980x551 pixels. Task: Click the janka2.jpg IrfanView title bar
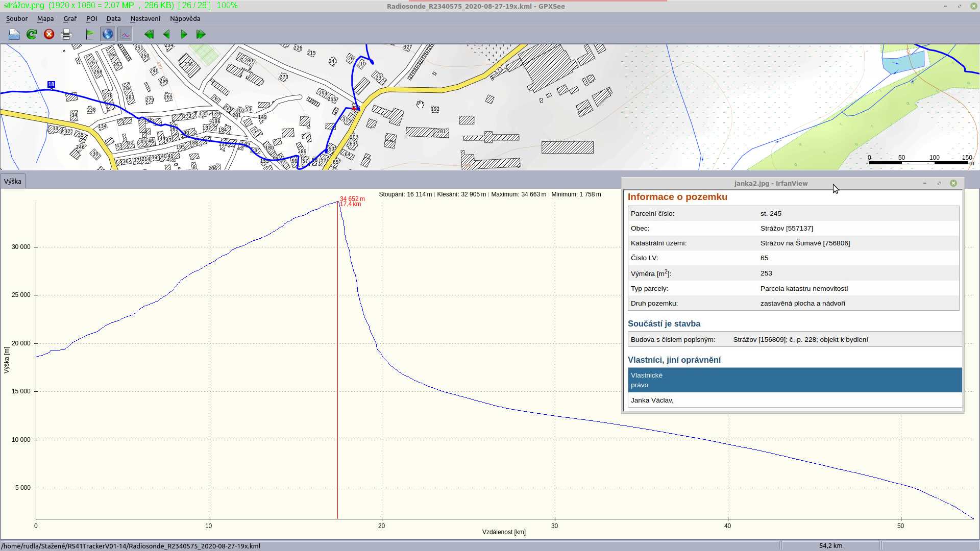771,183
